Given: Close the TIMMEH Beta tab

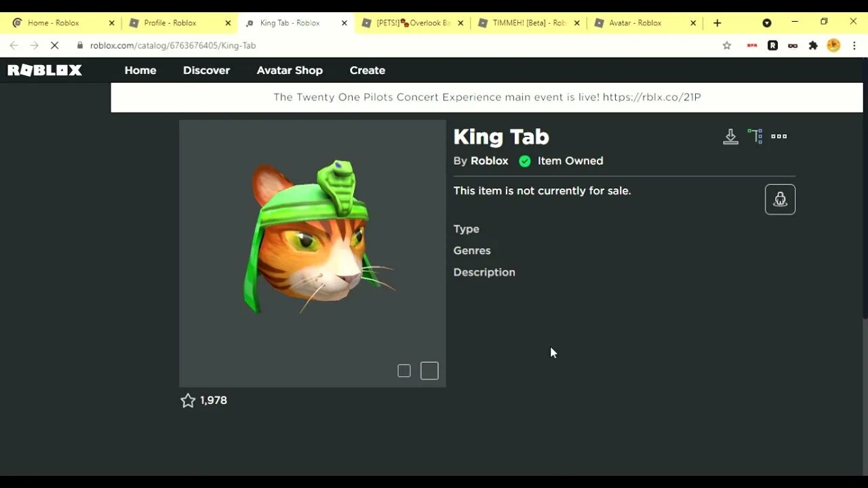Looking at the screenshot, I should [577, 23].
